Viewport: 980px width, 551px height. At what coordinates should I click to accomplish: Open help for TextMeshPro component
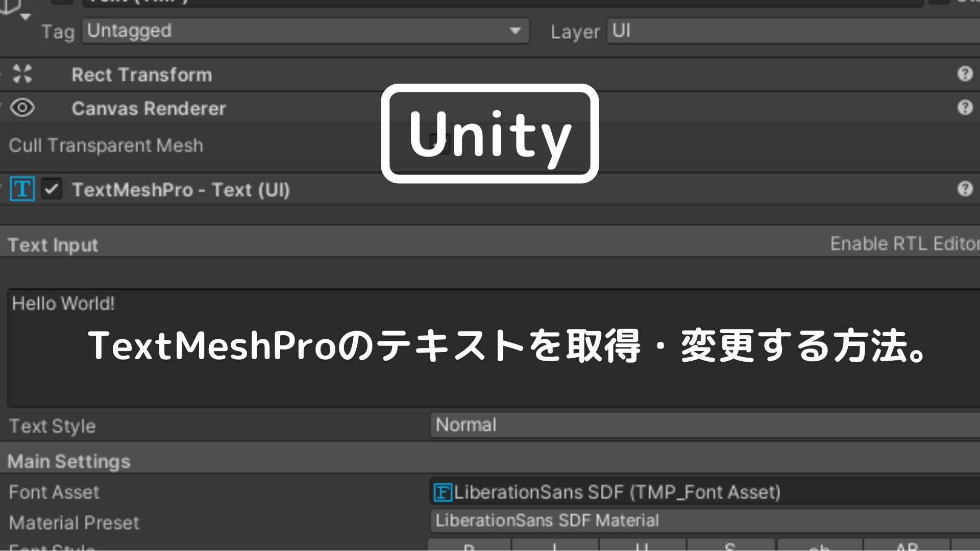click(965, 189)
